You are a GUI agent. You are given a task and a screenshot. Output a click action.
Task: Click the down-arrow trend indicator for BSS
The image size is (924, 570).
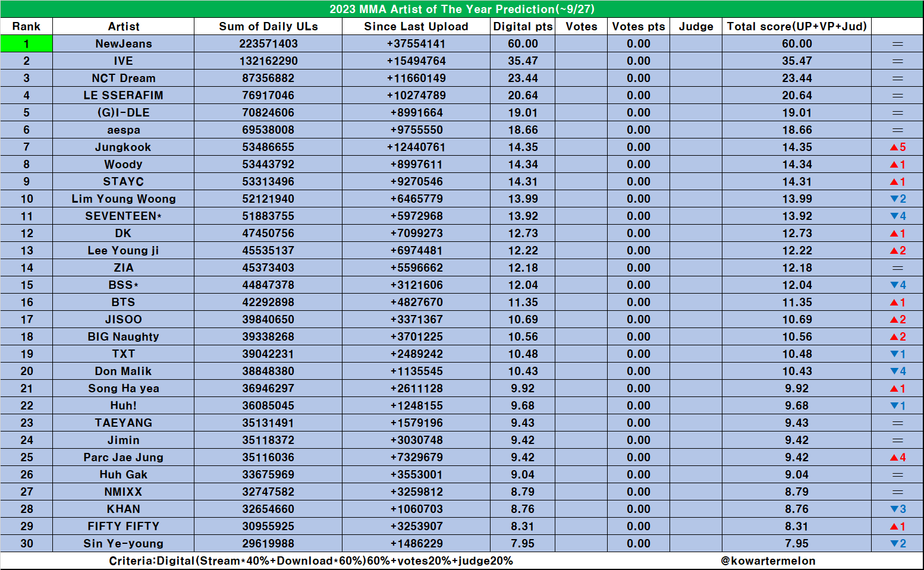pyautogui.click(x=898, y=285)
